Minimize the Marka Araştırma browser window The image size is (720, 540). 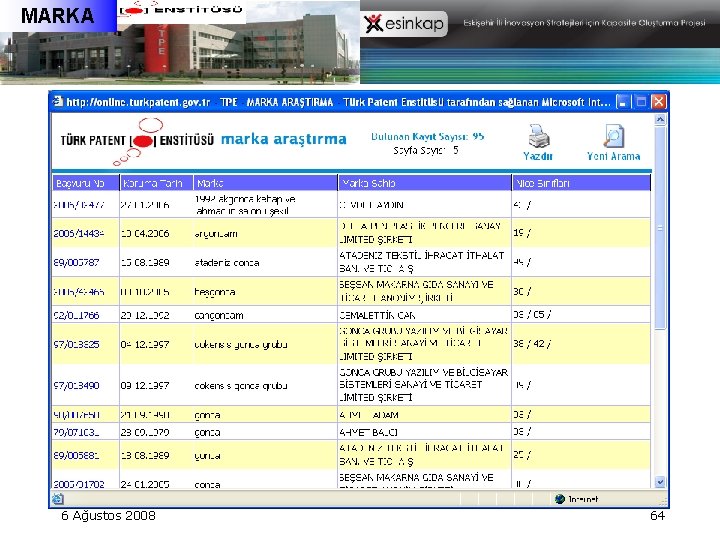point(622,101)
